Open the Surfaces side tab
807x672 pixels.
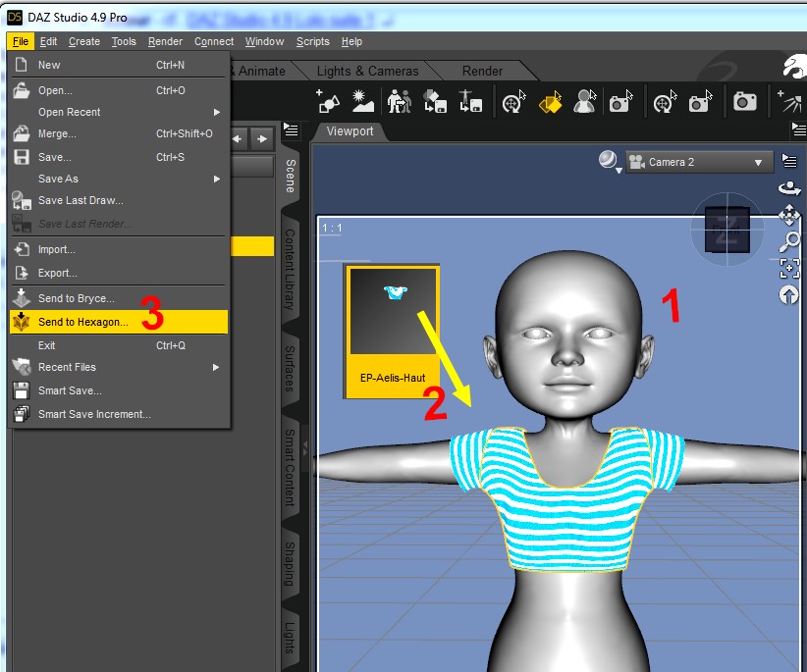tap(290, 368)
